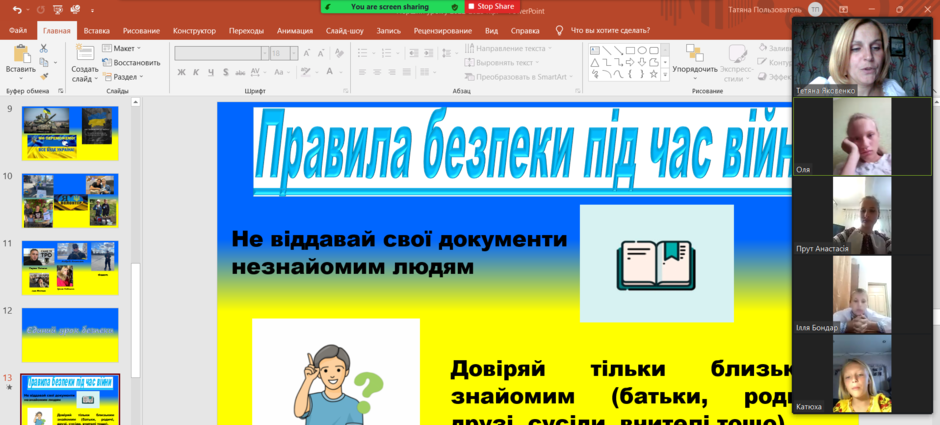Open the font size dropdown showing 18

(294, 53)
